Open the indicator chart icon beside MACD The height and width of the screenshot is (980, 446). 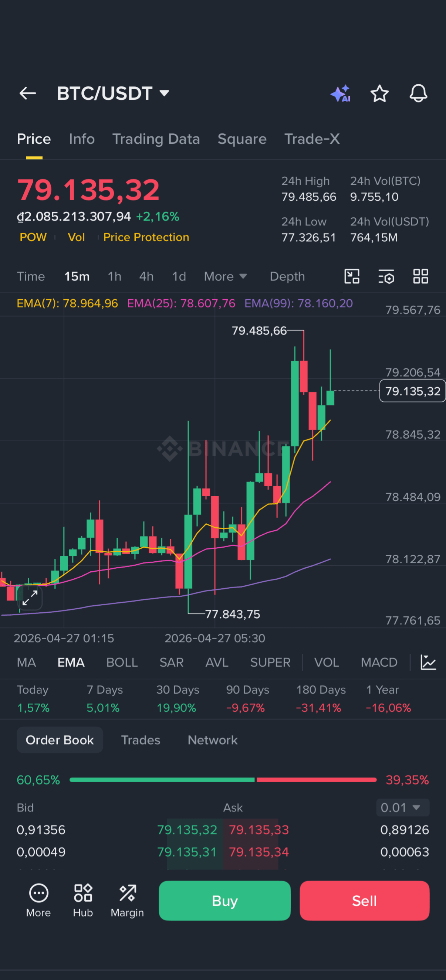coord(428,662)
